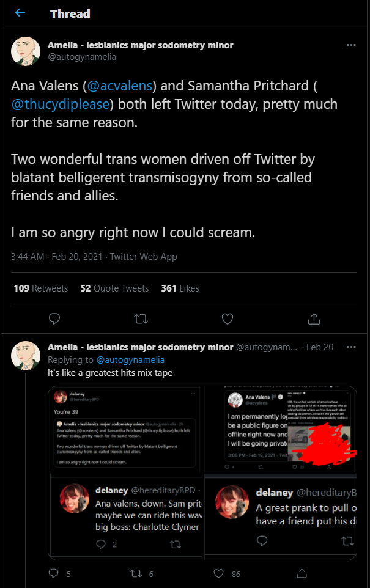
Task: Open top-left delaney screenshot image
Action: coord(126,430)
